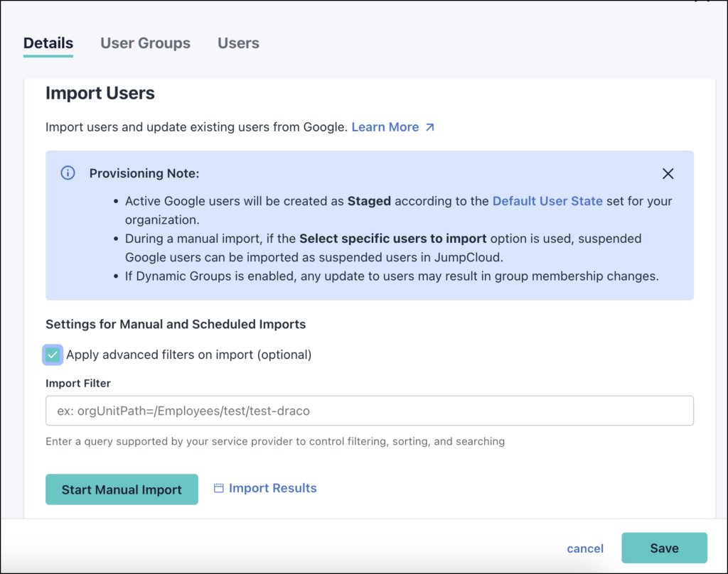Click the external link arrow after Learn More

click(x=429, y=126)
